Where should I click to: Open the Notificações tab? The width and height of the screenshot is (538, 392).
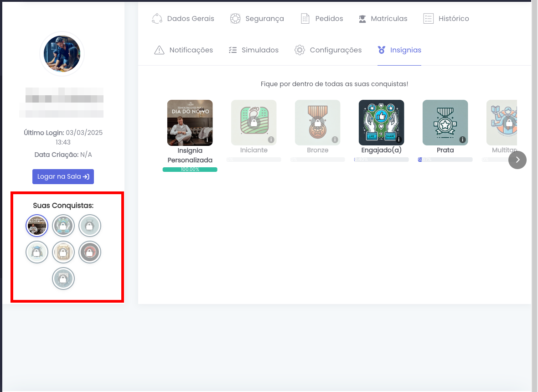tap(184, 50)
